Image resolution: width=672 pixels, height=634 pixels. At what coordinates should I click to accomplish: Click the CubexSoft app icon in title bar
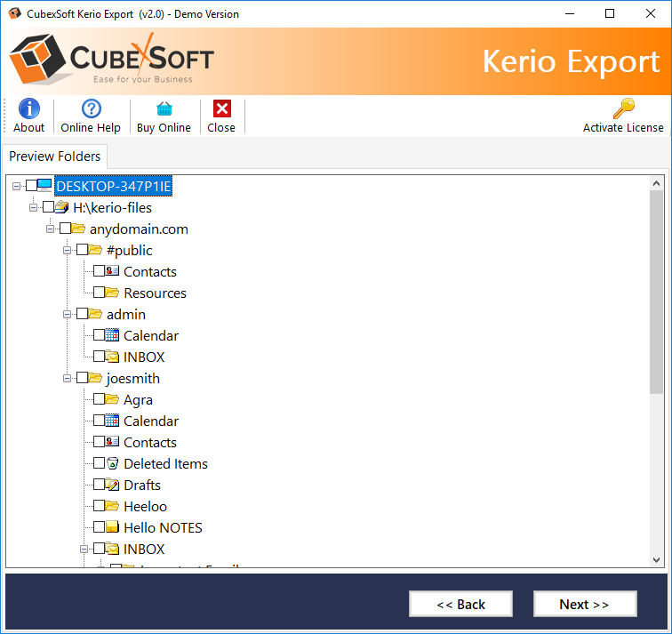point(15,13)
